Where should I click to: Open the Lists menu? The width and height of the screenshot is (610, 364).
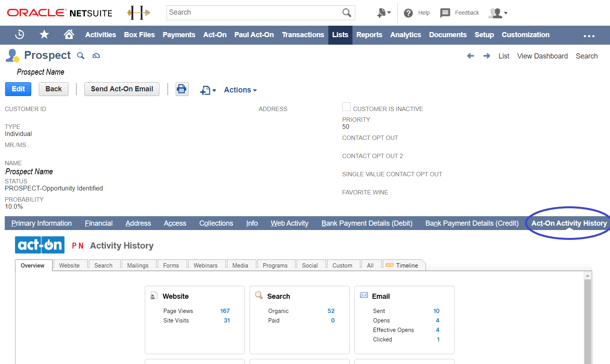(x=340, y=35)
